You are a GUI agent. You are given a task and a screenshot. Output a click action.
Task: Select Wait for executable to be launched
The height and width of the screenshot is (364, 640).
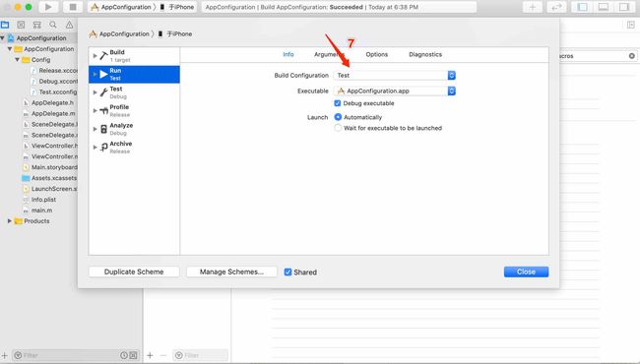tap(338, 128)
